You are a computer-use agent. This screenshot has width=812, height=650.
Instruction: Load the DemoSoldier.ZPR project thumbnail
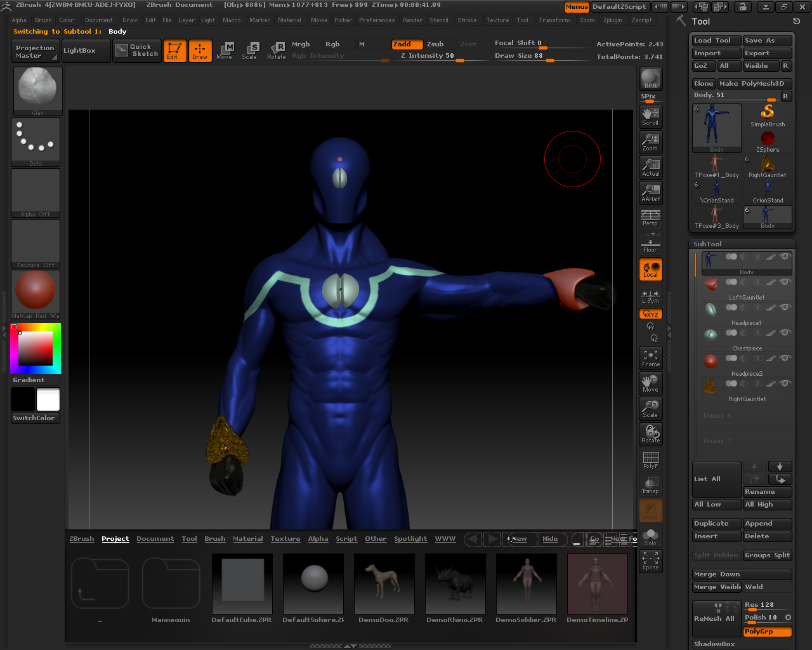click(x=526, y=583)
